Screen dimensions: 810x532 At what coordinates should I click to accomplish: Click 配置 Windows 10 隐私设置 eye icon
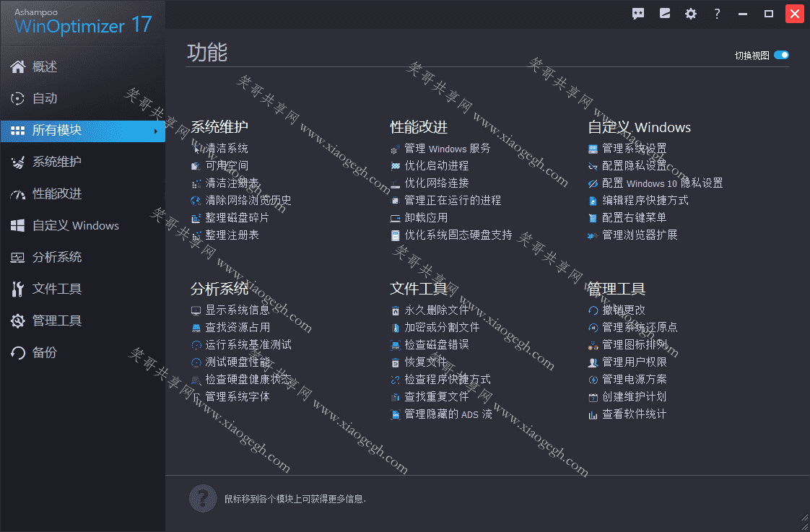coord(593,184)
